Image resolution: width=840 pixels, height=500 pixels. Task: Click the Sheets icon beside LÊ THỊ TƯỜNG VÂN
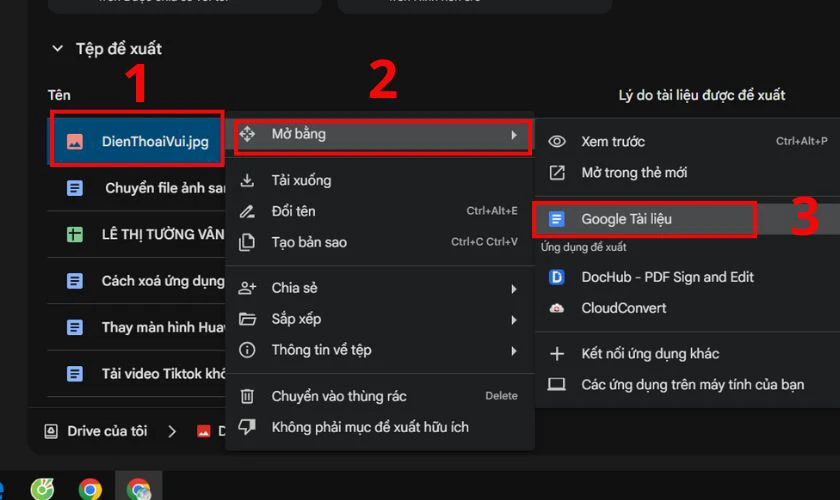click(74, 234)
